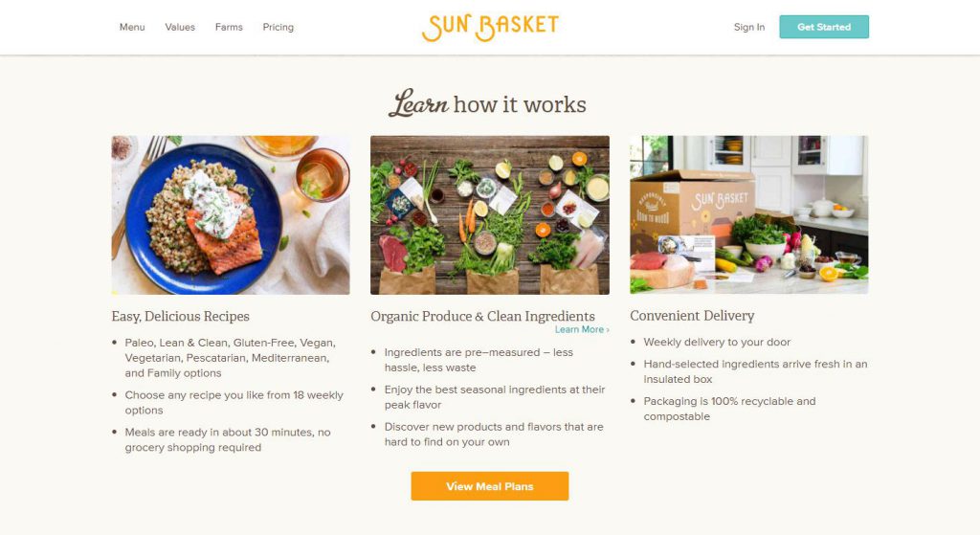
Task: Click the Easy, Delicious Recipes heading
Action: pos(181,316)
